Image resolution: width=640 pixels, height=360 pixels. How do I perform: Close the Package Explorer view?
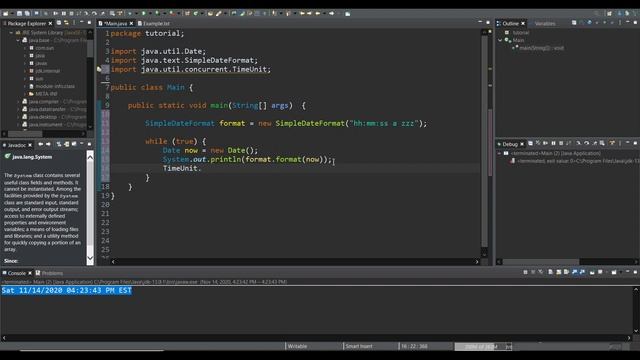click(x=50, y=23)
